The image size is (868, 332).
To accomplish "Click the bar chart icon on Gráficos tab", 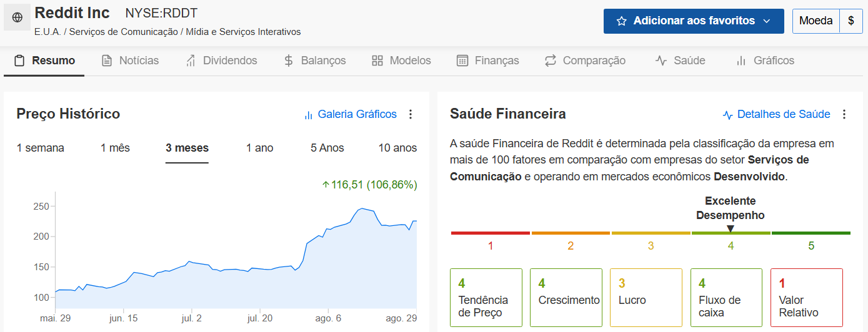I will (x=741, y=61).
